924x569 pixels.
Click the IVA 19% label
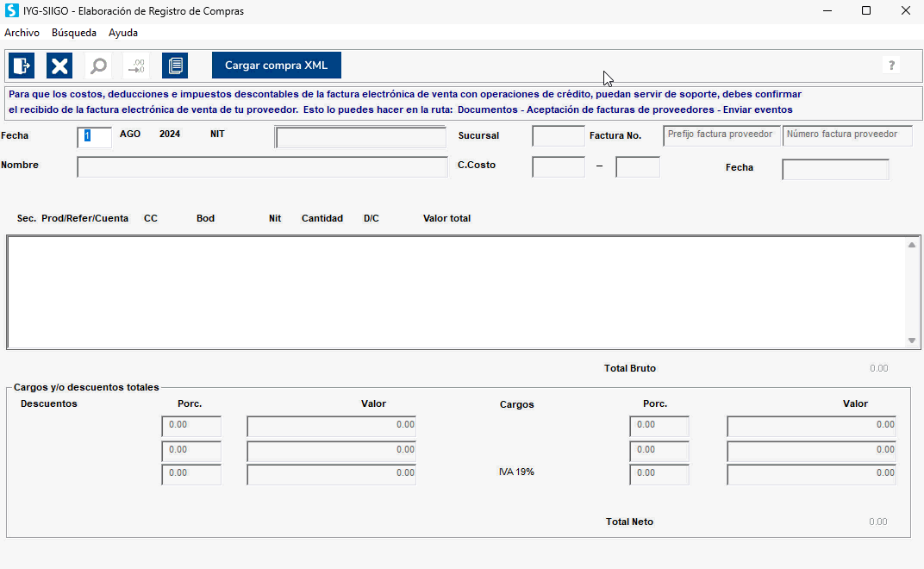tap(516, 472)
